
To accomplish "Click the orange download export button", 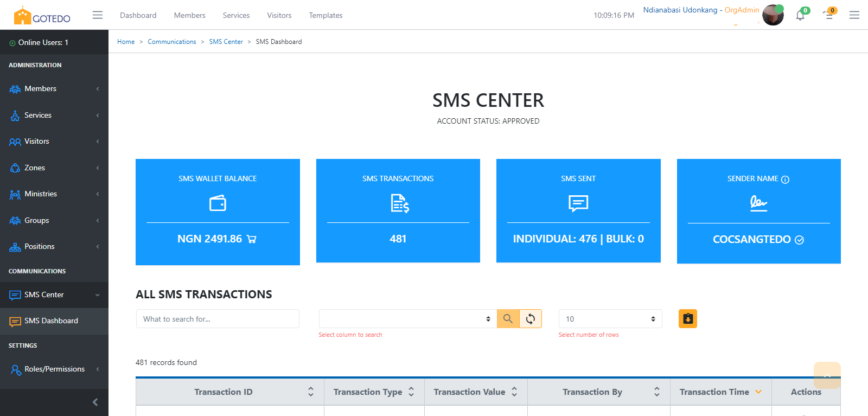I will click(687, 319).
